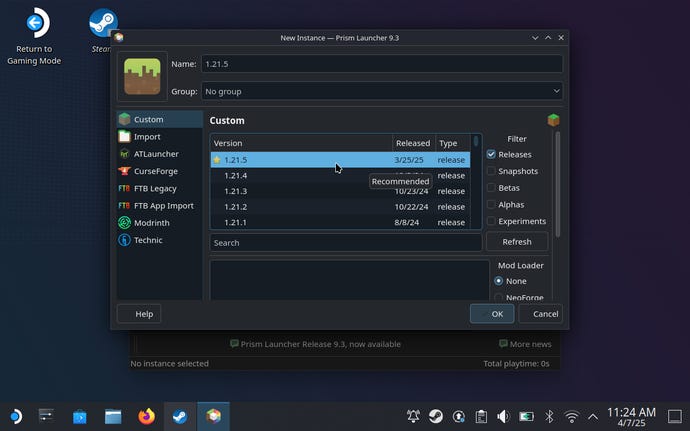This screenshot has width=690, height=431.
Task: Click the Minecraft block icon beside Custom heading
Action: coord(553,120)
